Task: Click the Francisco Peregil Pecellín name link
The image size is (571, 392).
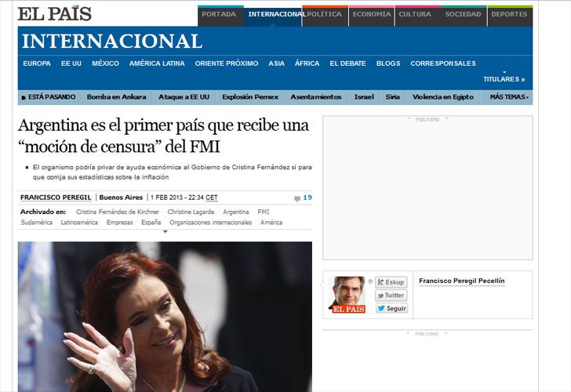Action: 462,281
